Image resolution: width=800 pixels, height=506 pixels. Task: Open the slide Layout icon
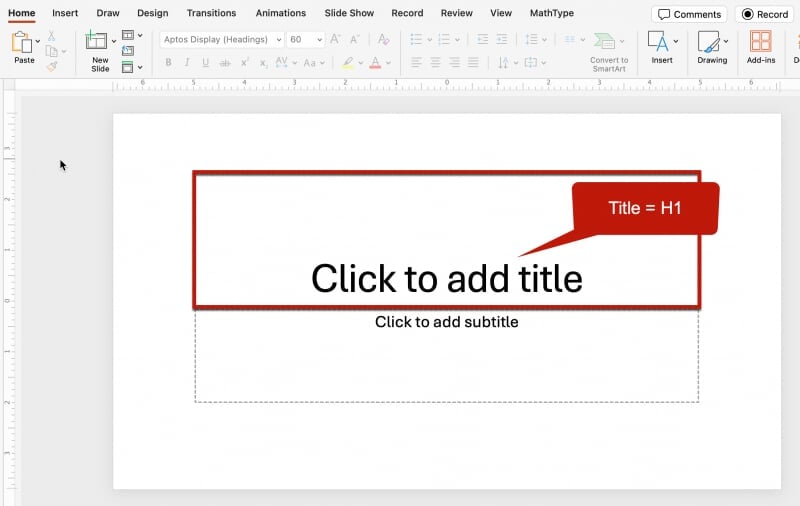point(128,35)
